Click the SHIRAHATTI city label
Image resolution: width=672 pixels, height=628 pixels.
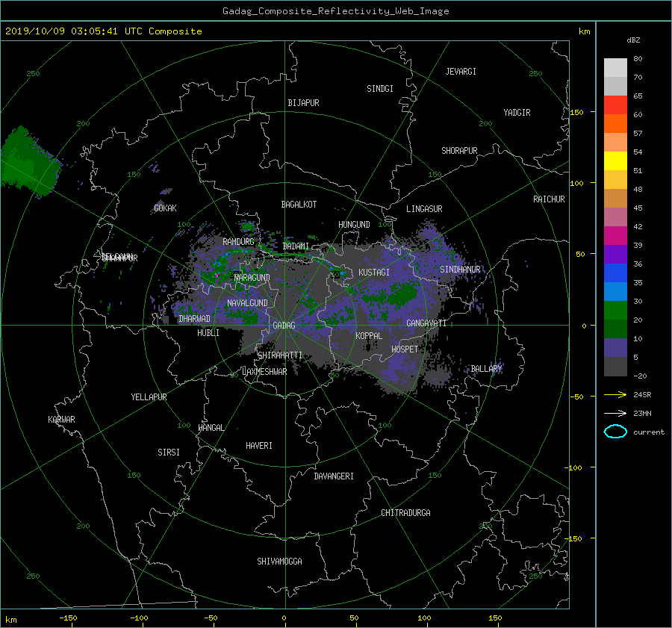pos(280,355)
